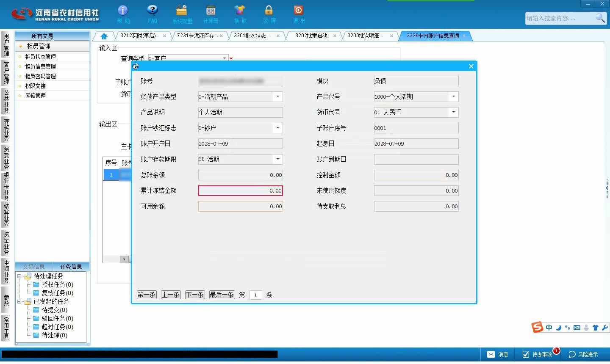Close the 3202批量启动 tab with its x
This screenshot has height=364, width=610.
335,36
